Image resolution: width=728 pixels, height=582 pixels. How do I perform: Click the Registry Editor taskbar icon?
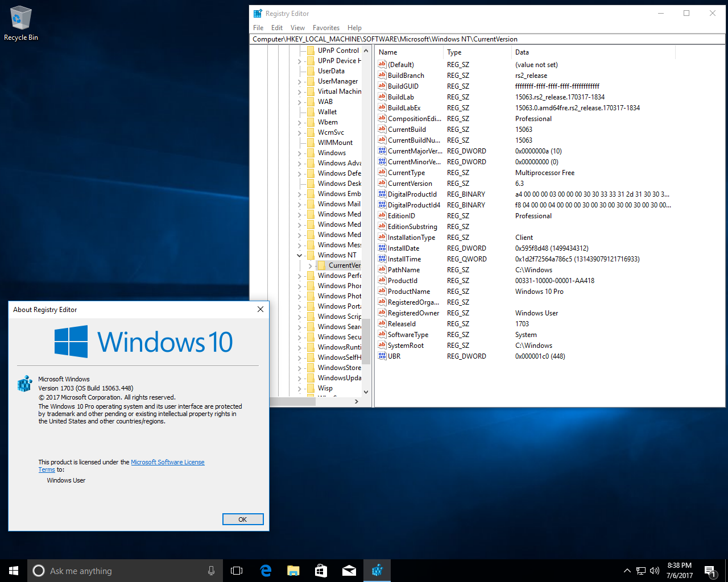(377, 571)
